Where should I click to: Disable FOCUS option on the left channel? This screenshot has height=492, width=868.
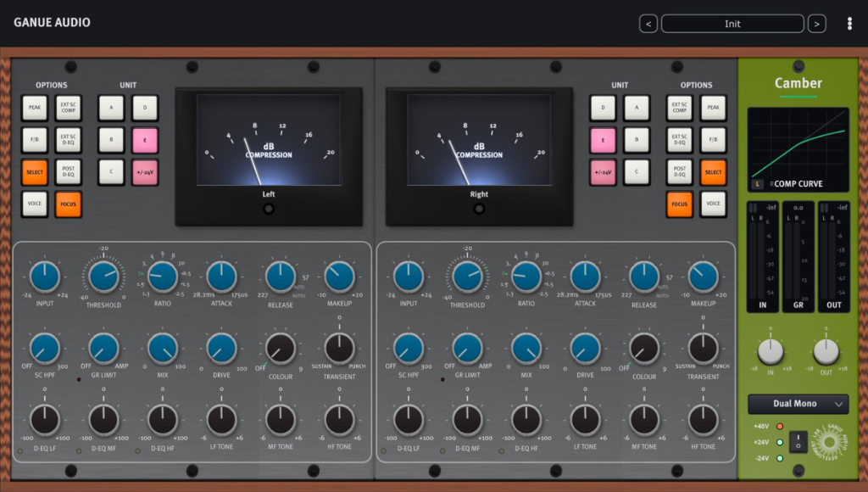click(x=68, y=204)
